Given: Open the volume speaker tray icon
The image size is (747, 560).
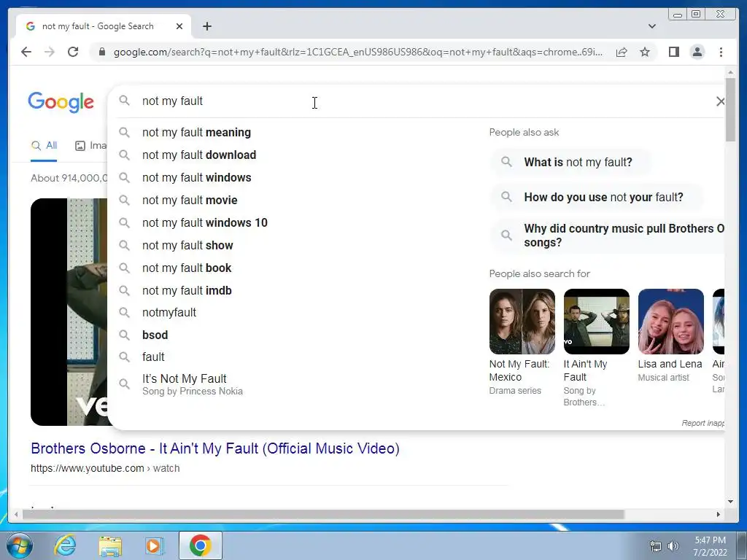Looking at the screenshot, I should click(x=673, y=546).
